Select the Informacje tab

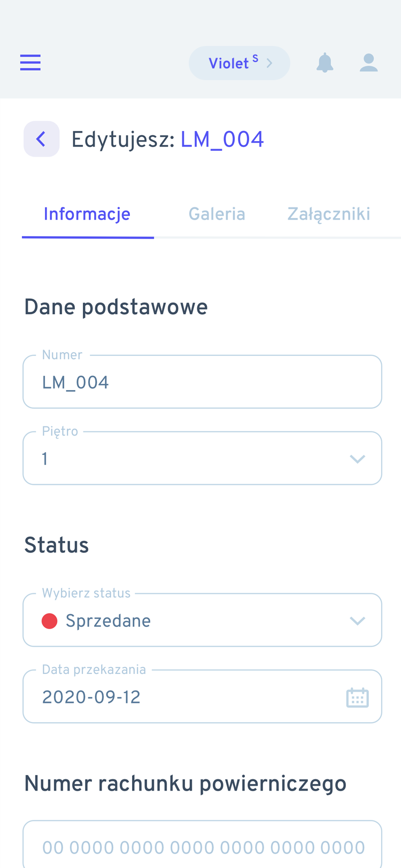pos(87,214)
